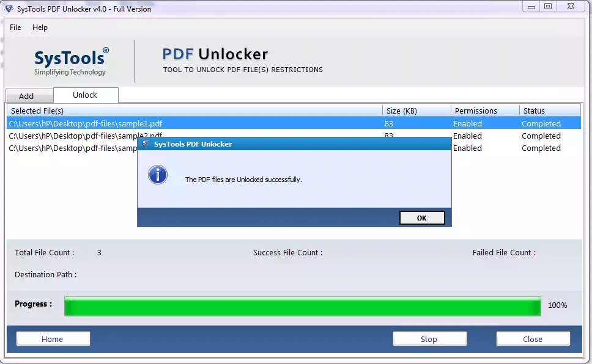Close the window using title bar X

coord(571,6)
